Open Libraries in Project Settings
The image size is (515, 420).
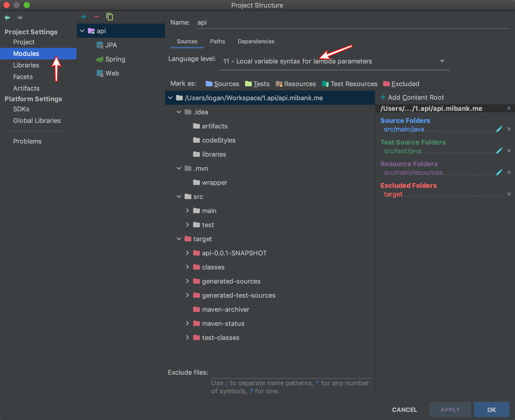[x=26, y=65]
